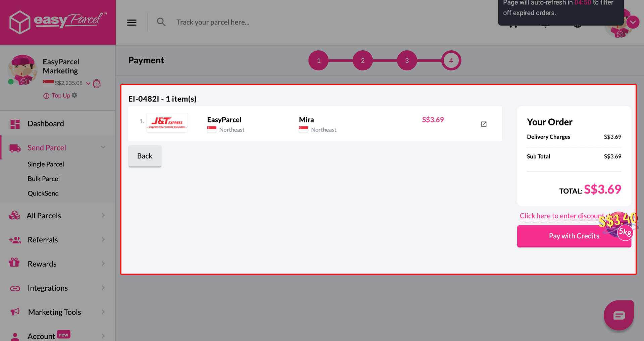Open the chat support bubble
This screenshot has height=341, width=644.
click(619, 315)
